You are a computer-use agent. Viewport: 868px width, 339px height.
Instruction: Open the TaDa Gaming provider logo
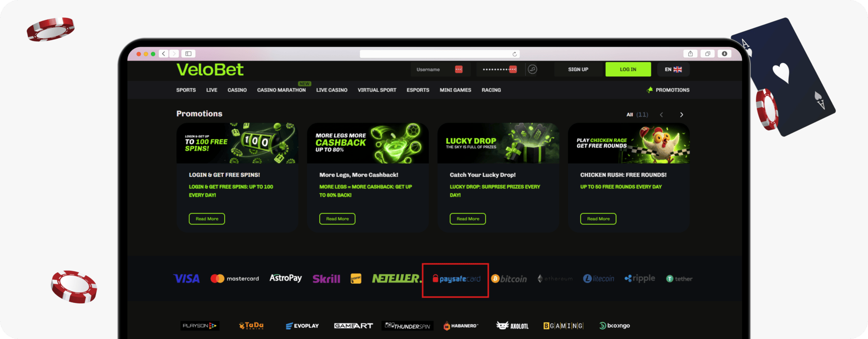pos(251,326)
